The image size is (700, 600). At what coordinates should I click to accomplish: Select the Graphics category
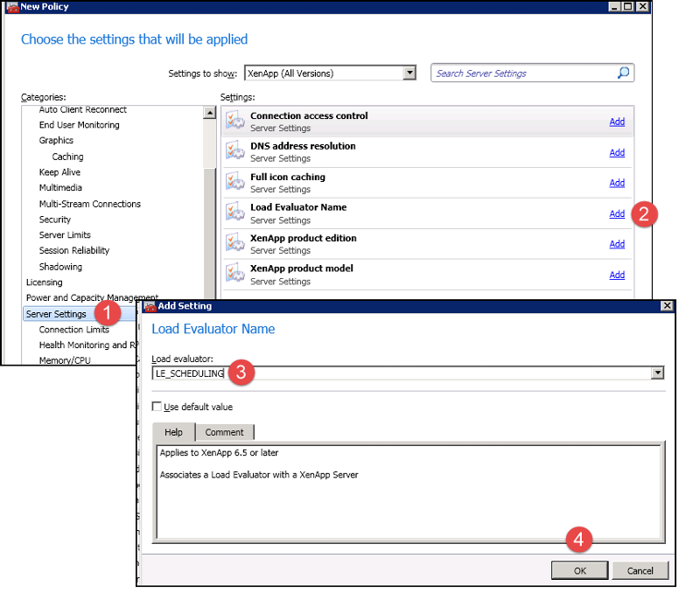(x=56, y=141)
